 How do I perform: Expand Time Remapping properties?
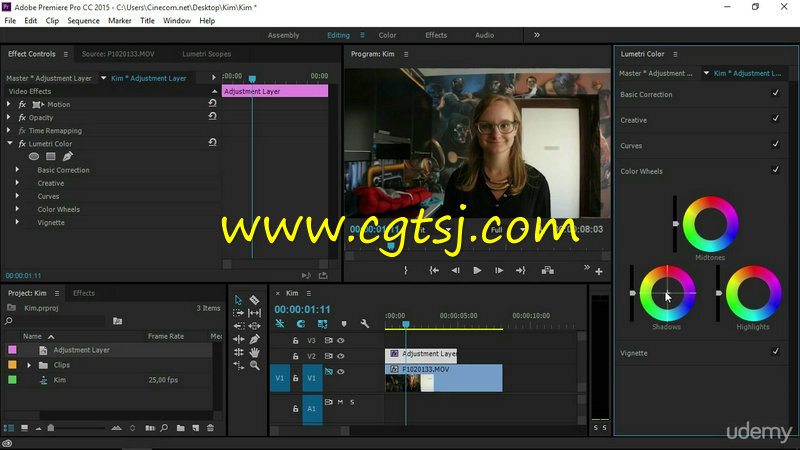click(x=9, y=131)
